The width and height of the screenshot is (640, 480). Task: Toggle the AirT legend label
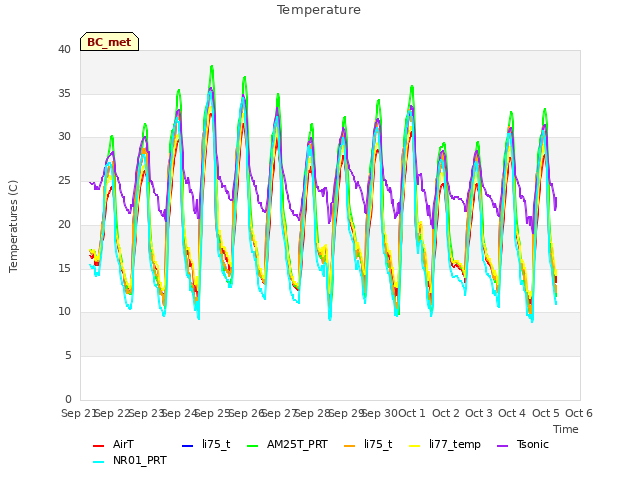[123, 444]
